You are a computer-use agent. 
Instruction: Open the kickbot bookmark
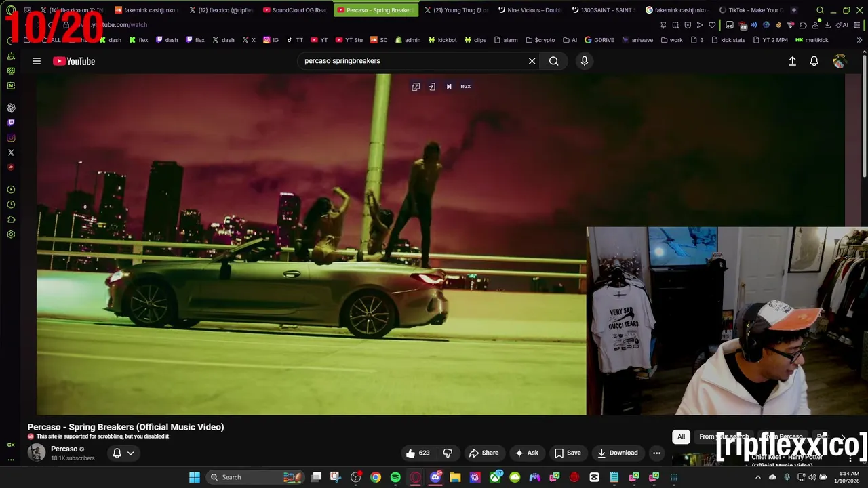441,40
